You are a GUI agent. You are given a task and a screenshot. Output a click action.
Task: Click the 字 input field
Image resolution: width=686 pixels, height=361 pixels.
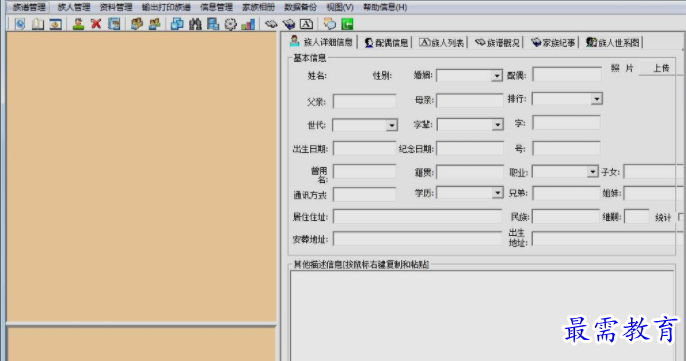click(x=566, y=123)
